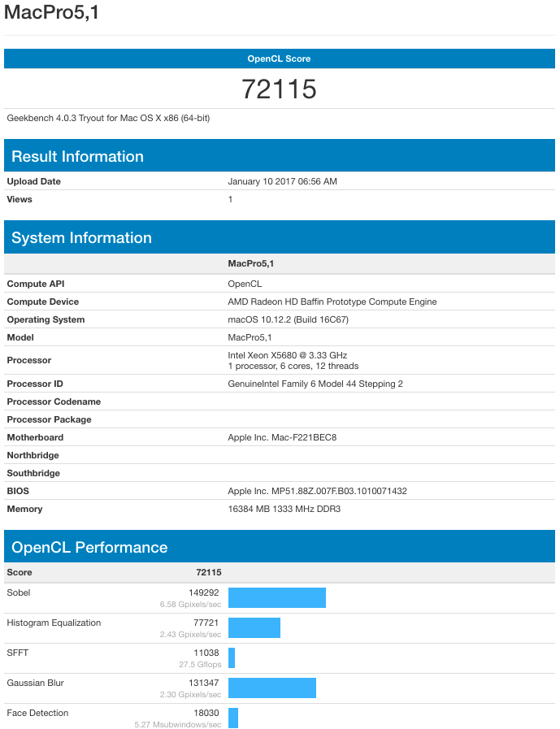Select the Sobel score 149292

tap(204, 592)
